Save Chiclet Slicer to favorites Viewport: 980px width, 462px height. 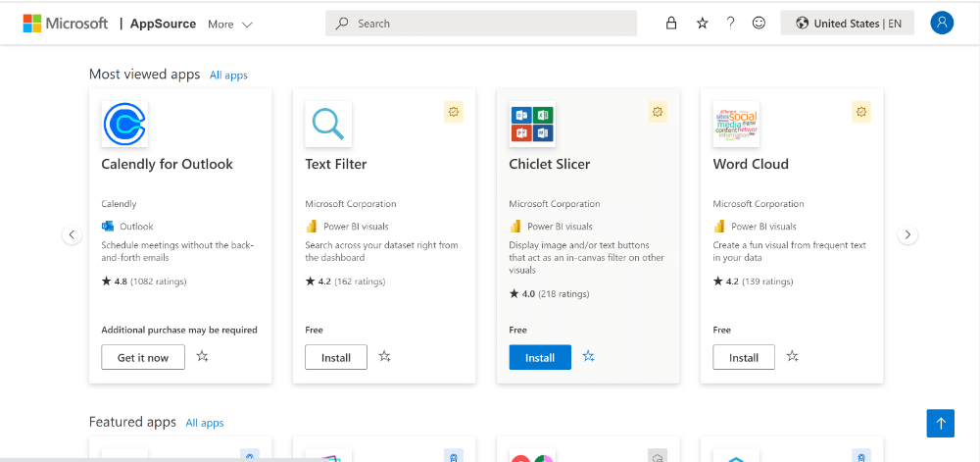[x=588, y=356]
